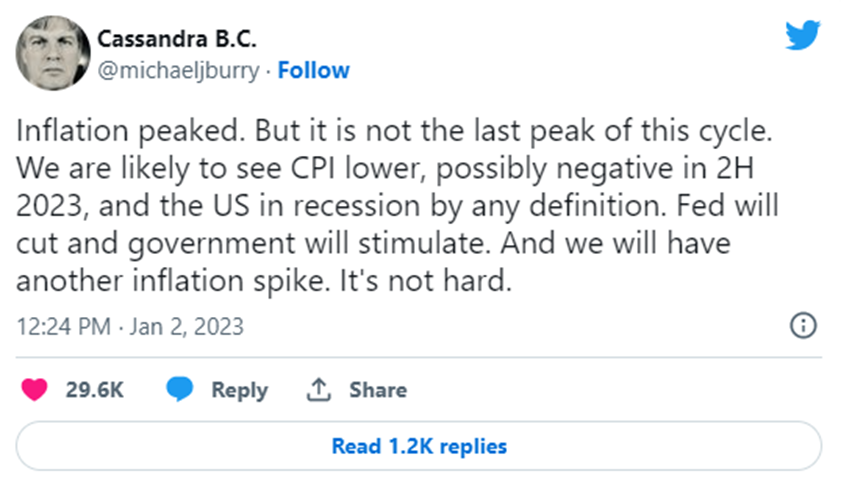Image resolution: width=841 pixels, height=488 pixels.
Task: Click the Twitter bird logo
Action: [x=802, y=36]
